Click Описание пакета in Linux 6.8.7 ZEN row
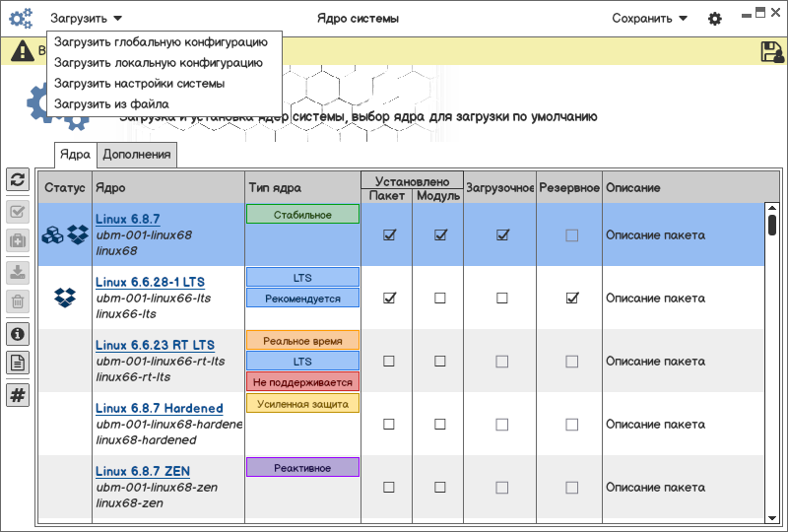The image size is (788, 532). click(x=655, y=488)
